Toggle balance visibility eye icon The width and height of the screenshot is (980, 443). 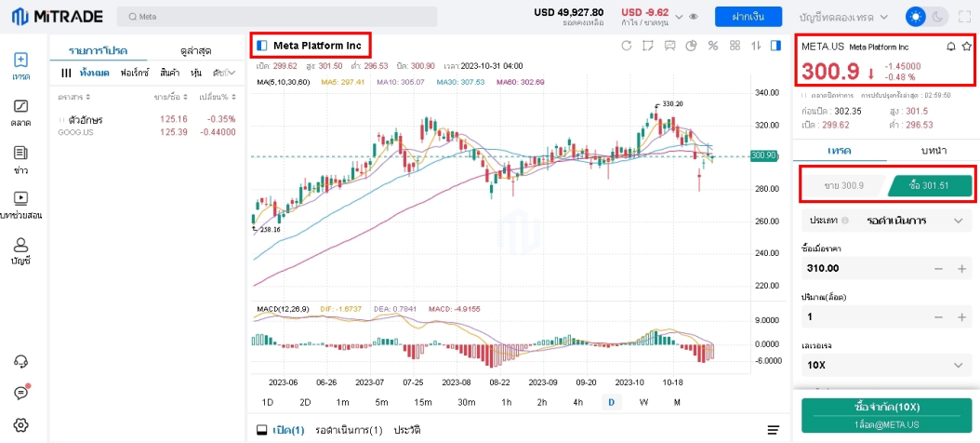point(694,17)
